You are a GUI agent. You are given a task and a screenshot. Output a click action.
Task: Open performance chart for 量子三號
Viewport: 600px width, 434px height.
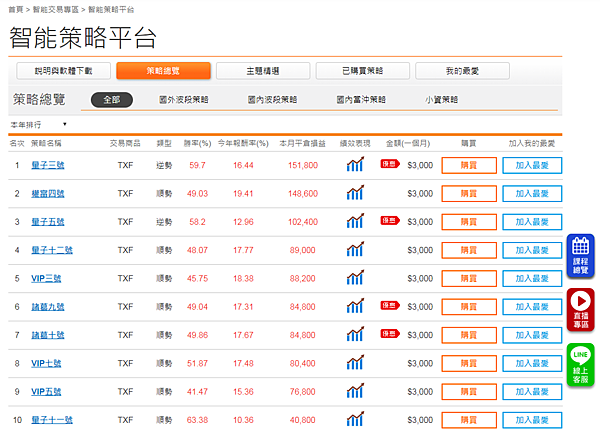[x=355, y=165]
